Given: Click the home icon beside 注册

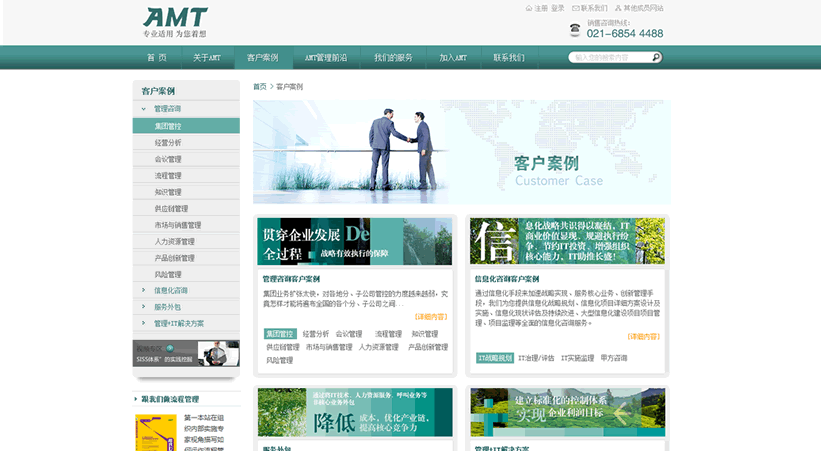Looking at the screenshot, I should tap(529, 8).
